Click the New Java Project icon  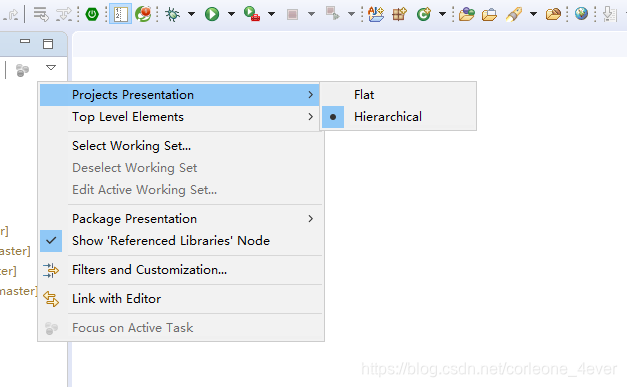[x=375, y=14]
